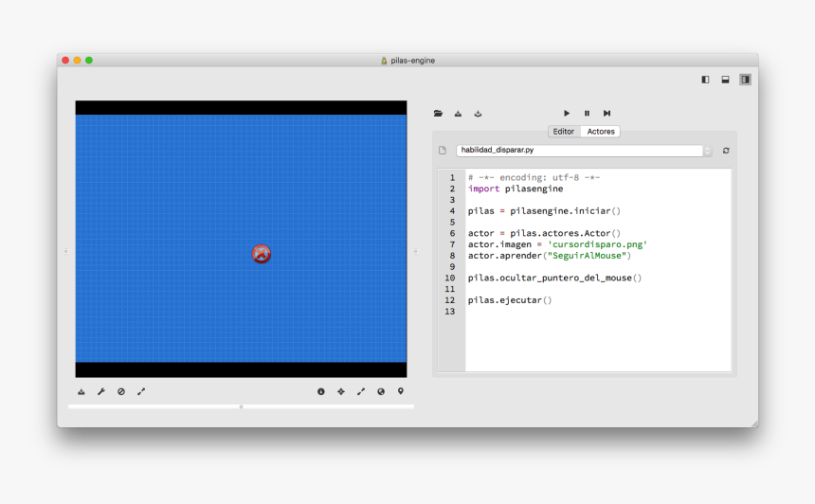
Task: Reload the script with the refresh icon
Action: coord(726,151)
